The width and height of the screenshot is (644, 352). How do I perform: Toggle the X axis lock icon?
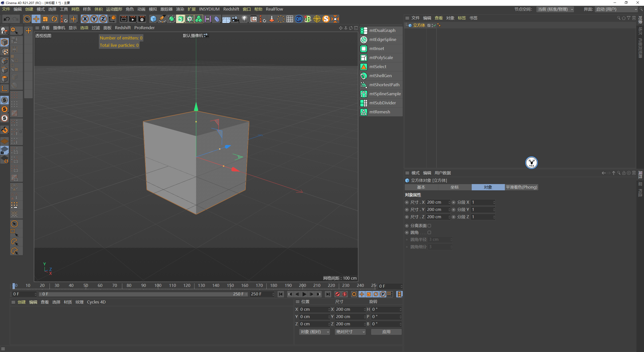tap(85, 19)
